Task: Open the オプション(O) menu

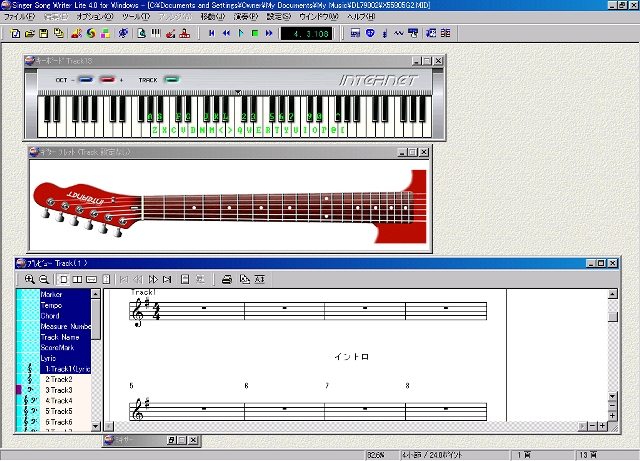Action: pos(95,17)
